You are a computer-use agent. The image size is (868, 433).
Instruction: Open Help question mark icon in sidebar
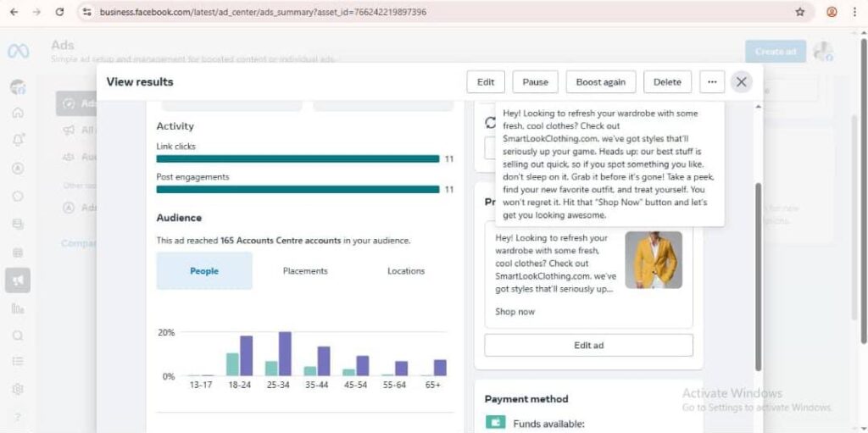click(18, 417)
